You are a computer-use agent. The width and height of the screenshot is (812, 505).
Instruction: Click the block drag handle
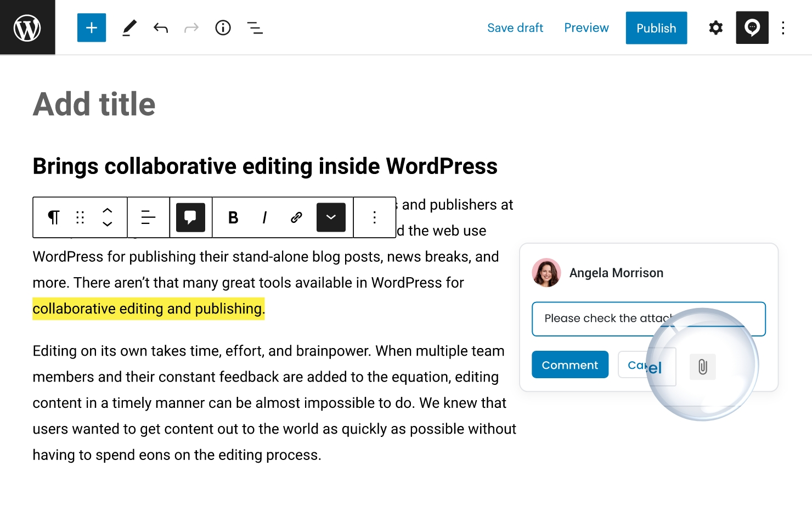point(80,217)
